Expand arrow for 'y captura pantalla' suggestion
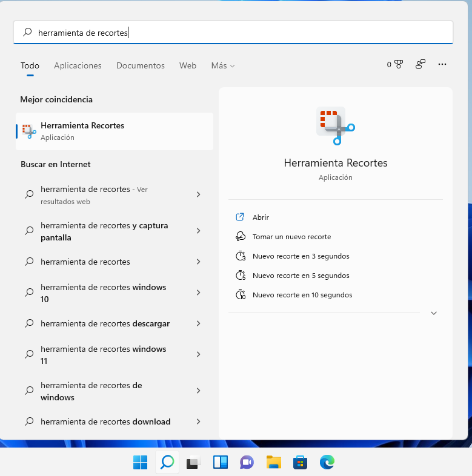The height and width of the screenshot is (476, 472). coord(198,231)
